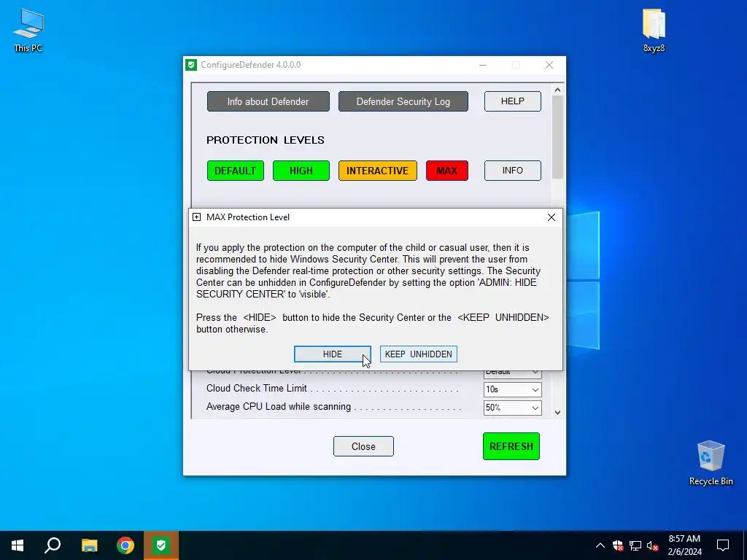The image size is (747, 560).
Task: Apply DEFAULT protection level
Action: (236, 171)
